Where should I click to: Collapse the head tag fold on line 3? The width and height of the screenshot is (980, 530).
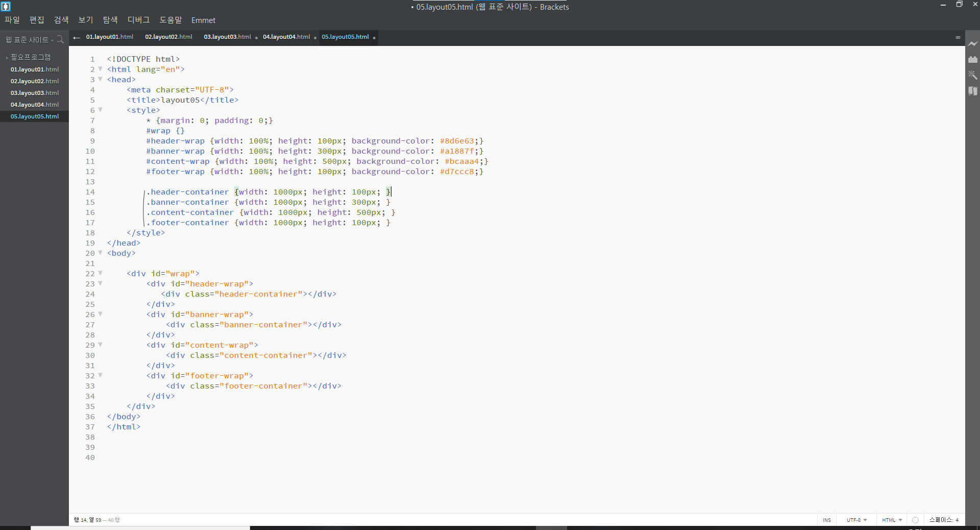click(x=101, y=79)
